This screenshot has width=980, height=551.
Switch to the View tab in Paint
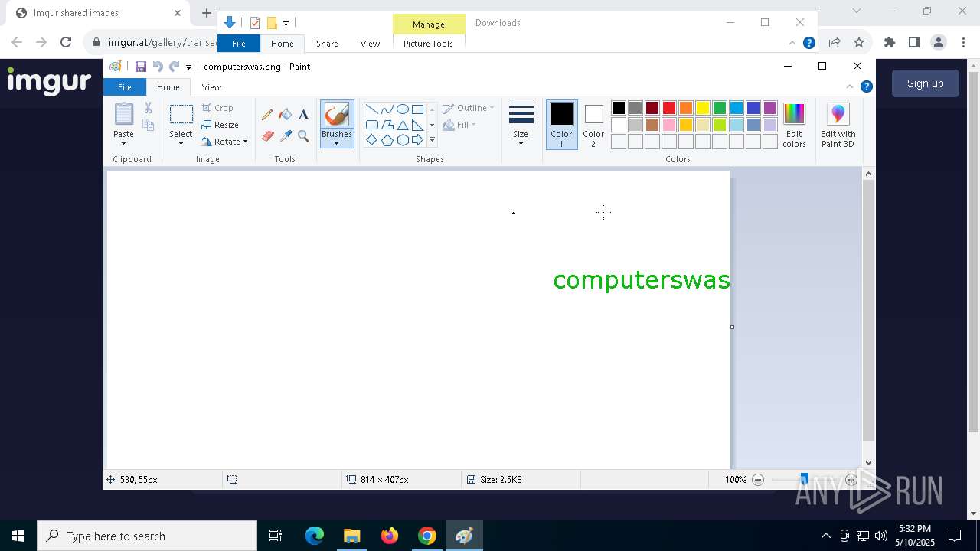click(x=211, y=87)
